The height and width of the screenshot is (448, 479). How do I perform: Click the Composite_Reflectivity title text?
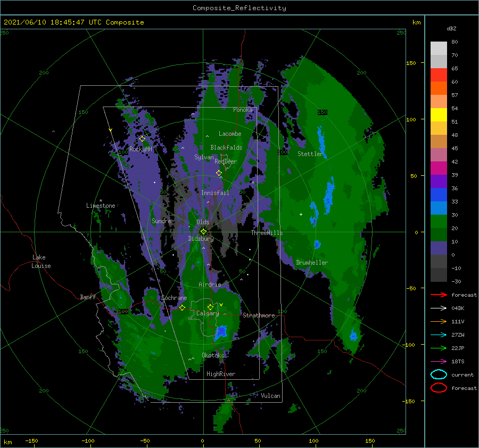pyautogui.click(x=240, y=8)
